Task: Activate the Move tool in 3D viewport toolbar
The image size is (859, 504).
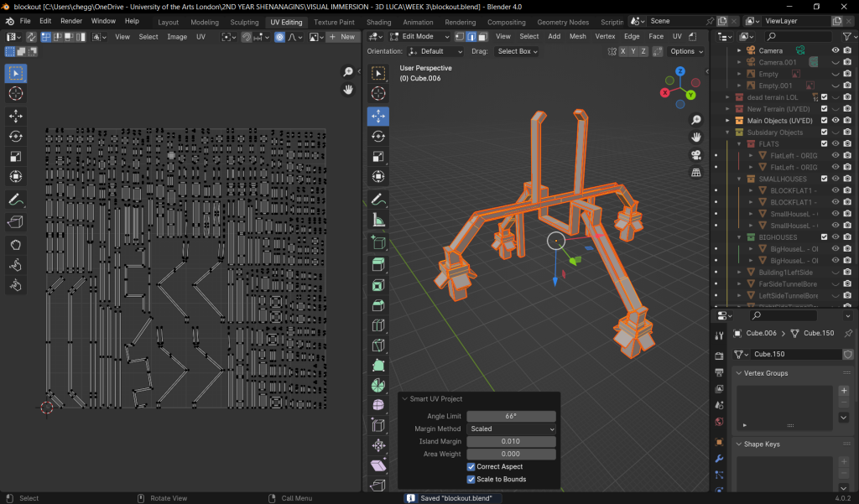Action: 378,116
